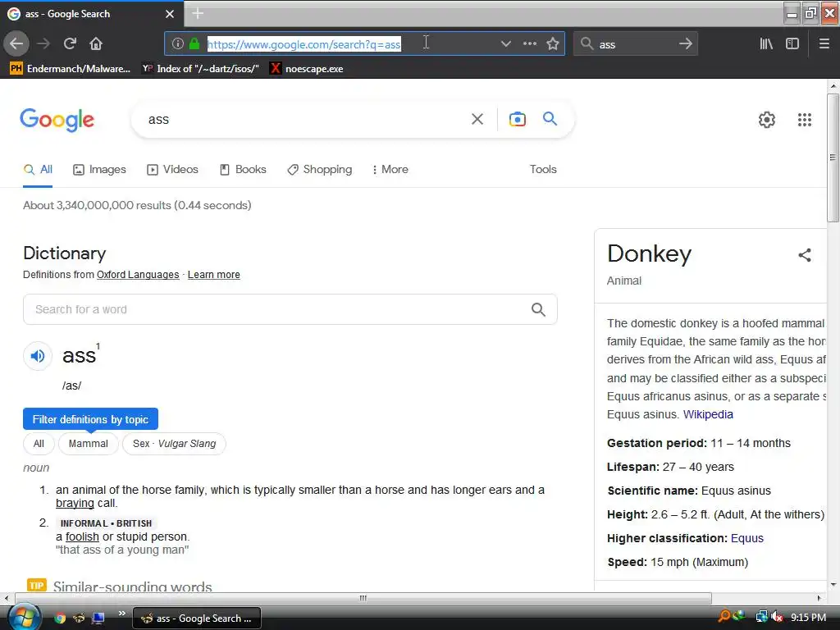Launch Chrome from quick launch
The width and height of the screenshot is (840, 630).
pos(60,618)
